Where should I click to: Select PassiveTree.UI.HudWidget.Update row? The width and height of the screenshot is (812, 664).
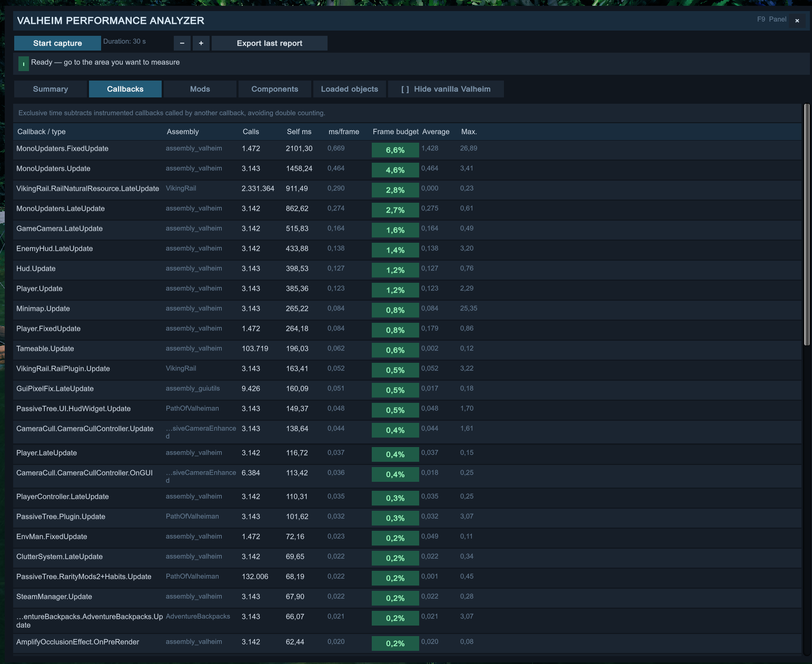407,410
